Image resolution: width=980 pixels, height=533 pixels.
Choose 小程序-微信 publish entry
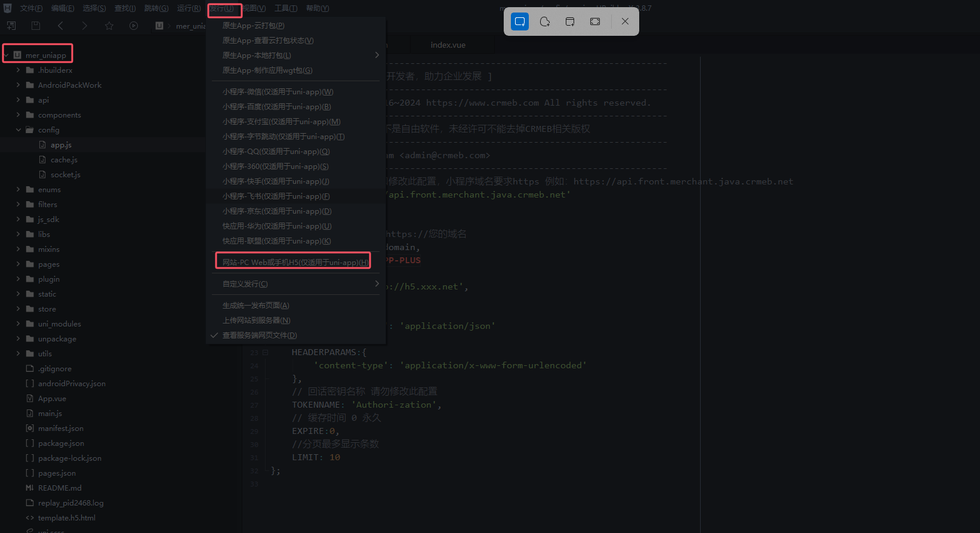click(278, 92)
